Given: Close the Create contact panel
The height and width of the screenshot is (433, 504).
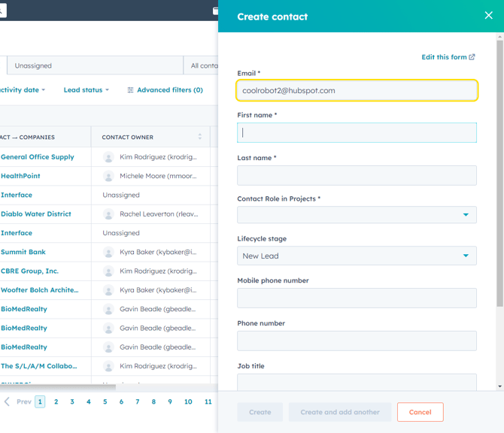Looking at the screenshot, I should [x=488, y=16].
